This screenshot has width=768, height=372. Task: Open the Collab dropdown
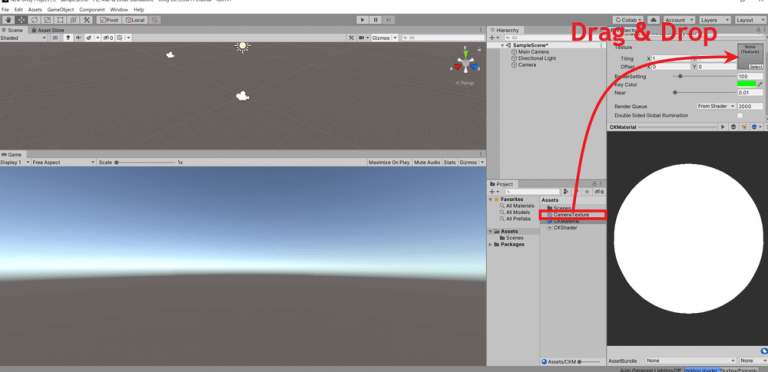click(628, 20)
